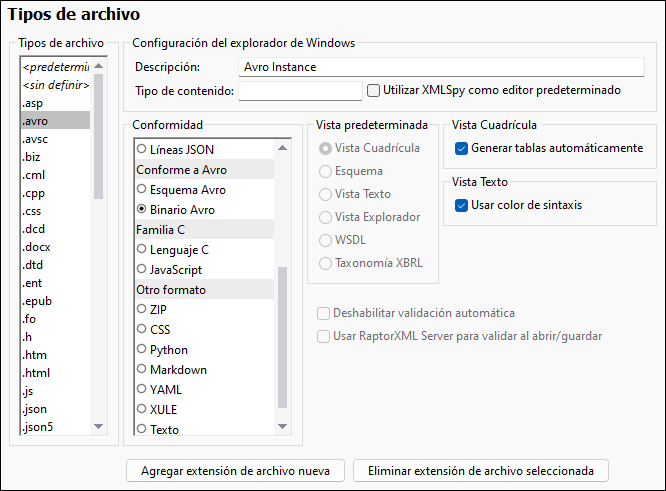Select .cpp file extension
Image resolution: width=666 pixels, height=491 pixels.
click(56, 193)
